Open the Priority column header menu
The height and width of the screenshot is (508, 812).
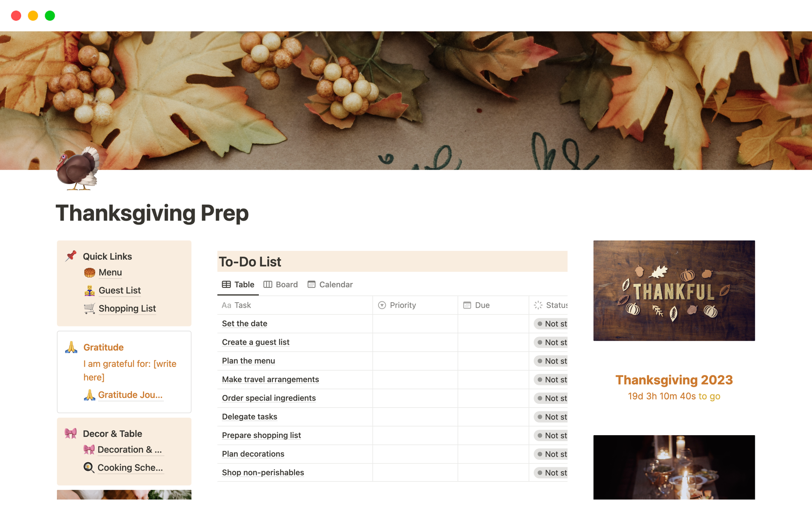pos(415,305)
